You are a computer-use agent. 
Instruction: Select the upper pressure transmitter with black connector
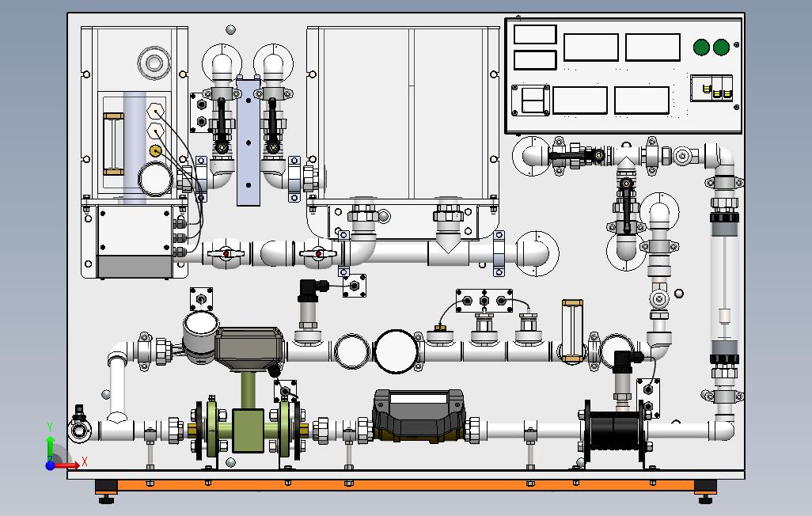coord(309,311)
